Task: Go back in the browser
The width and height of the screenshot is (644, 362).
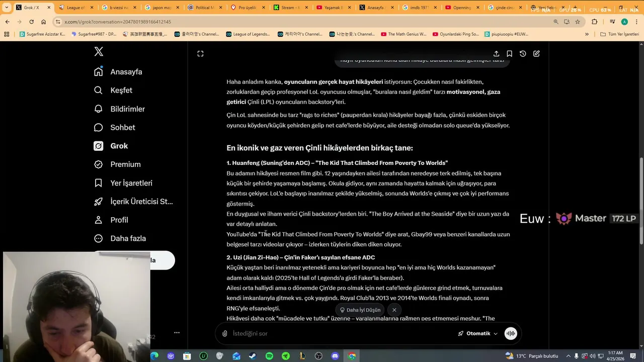Action: click(x=7, y=22)
